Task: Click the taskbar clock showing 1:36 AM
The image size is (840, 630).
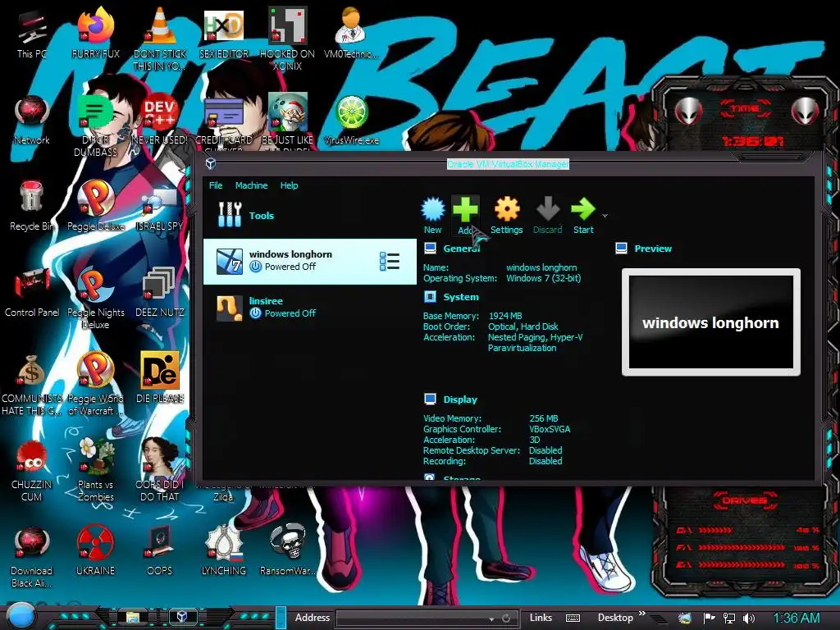Action: [796, 619]
